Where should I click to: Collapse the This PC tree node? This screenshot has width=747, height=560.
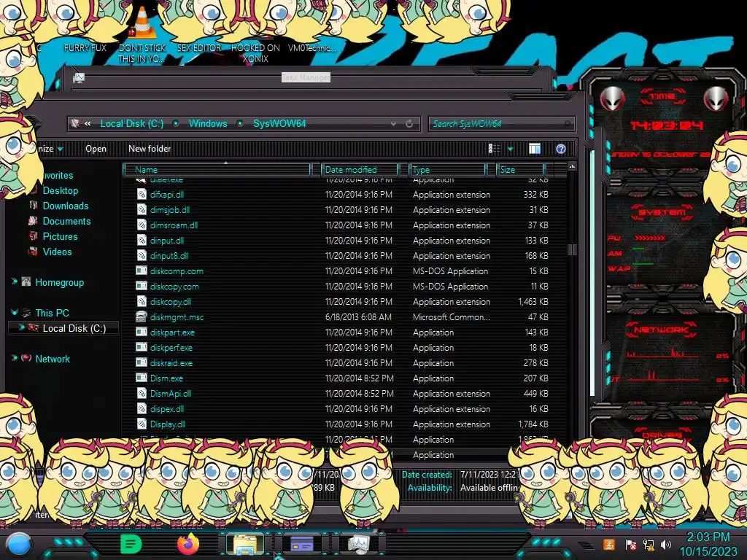click(x=15, y=312)
